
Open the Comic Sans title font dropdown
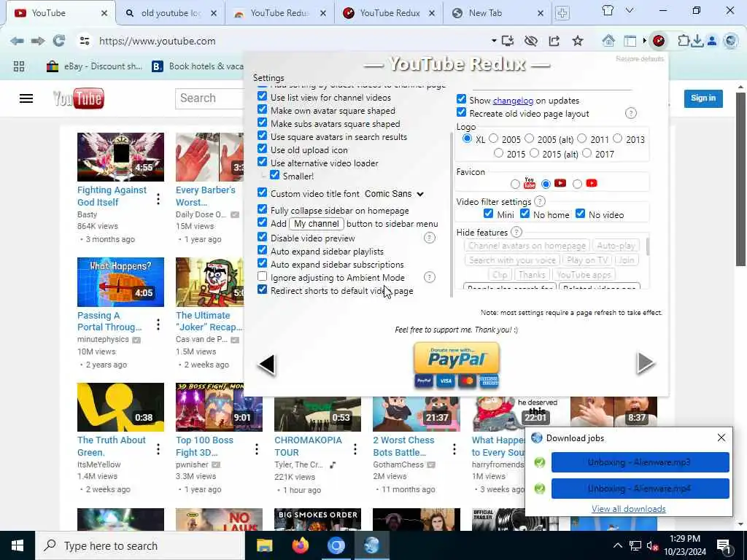(395, 194)
